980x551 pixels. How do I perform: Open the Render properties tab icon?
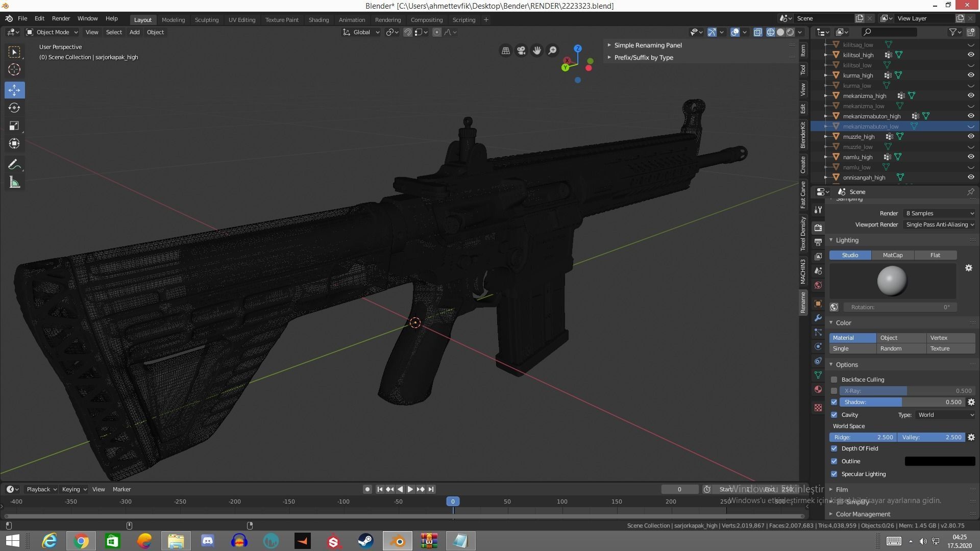[818, 228]
